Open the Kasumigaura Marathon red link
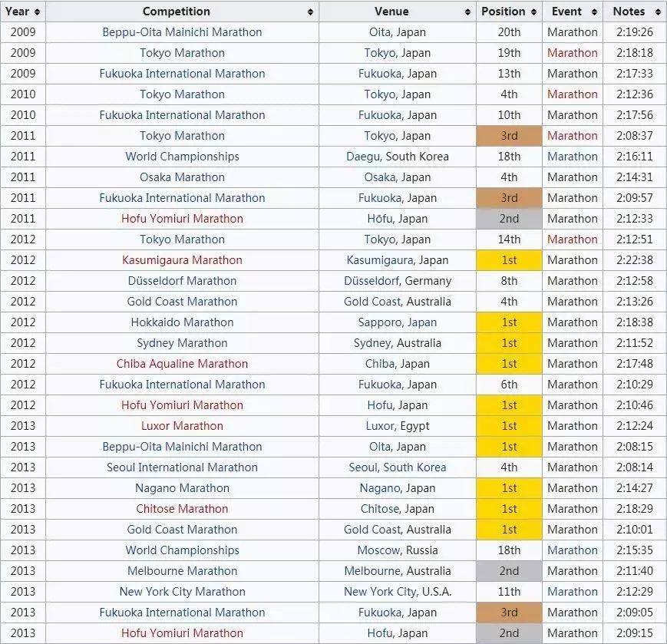The width and height of the screenshot is (667, 644). 182,260
